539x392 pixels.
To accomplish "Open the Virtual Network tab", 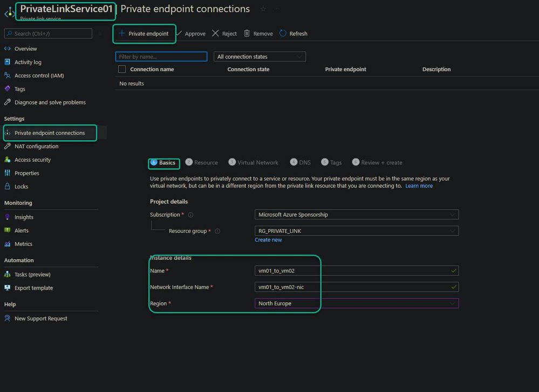I will [x=254, y=162].
